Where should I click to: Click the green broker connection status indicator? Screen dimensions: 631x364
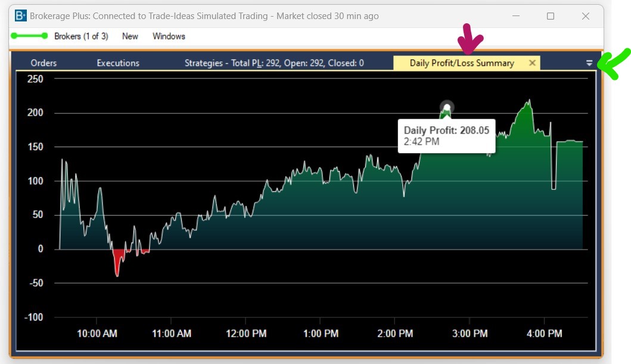tap(29, 36)
